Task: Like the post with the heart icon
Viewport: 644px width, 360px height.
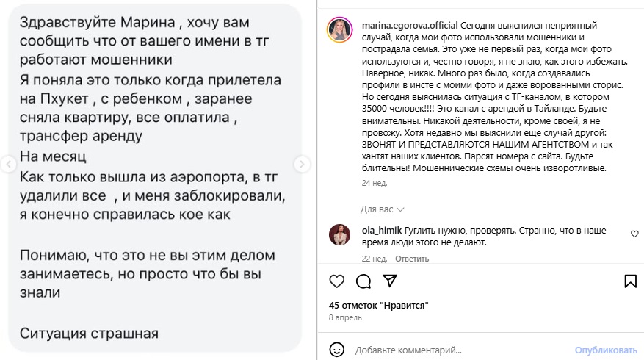Action: 336,281
